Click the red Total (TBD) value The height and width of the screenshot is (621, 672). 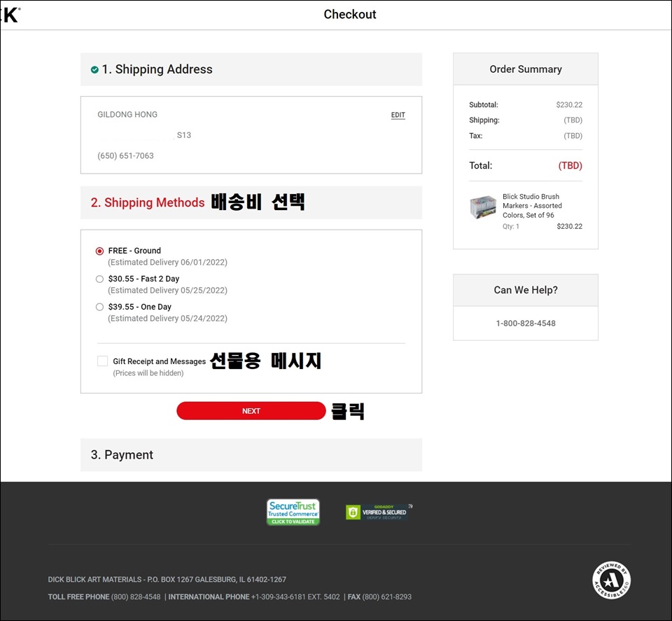pos(570,165)
